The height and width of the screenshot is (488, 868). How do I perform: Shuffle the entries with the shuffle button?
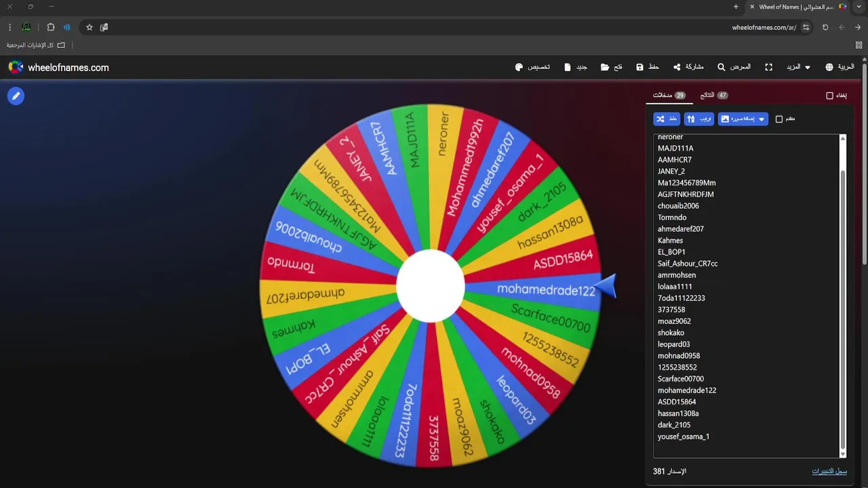(x=667, y=119)
